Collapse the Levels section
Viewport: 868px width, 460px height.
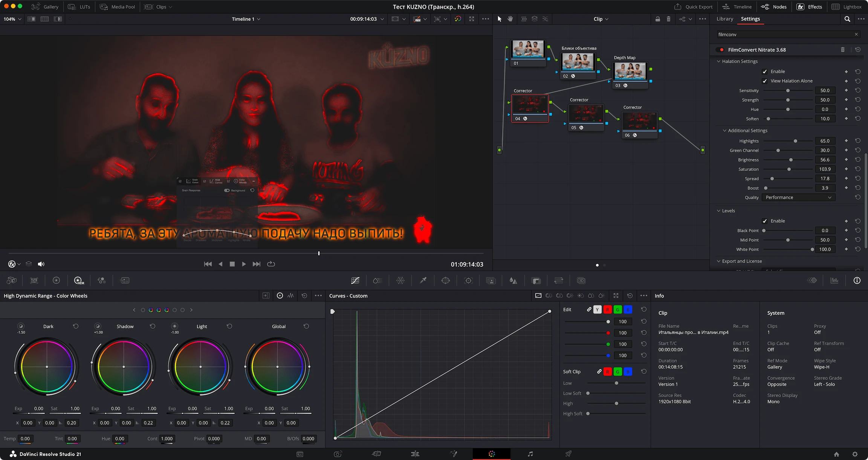(718, 211)
